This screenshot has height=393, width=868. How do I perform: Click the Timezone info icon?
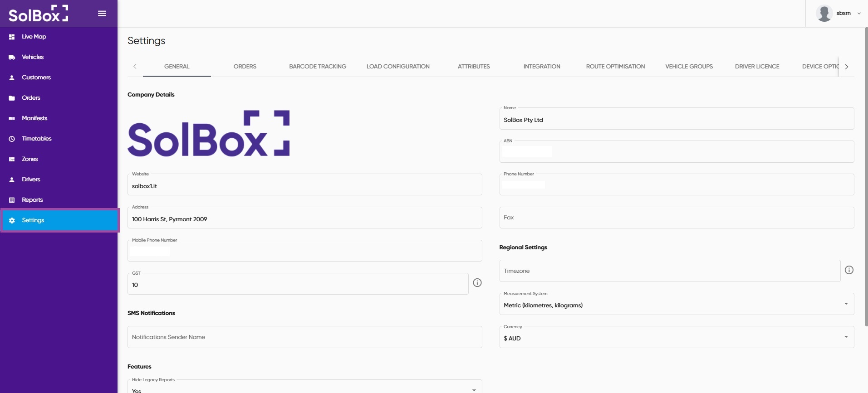pos(849,270)
